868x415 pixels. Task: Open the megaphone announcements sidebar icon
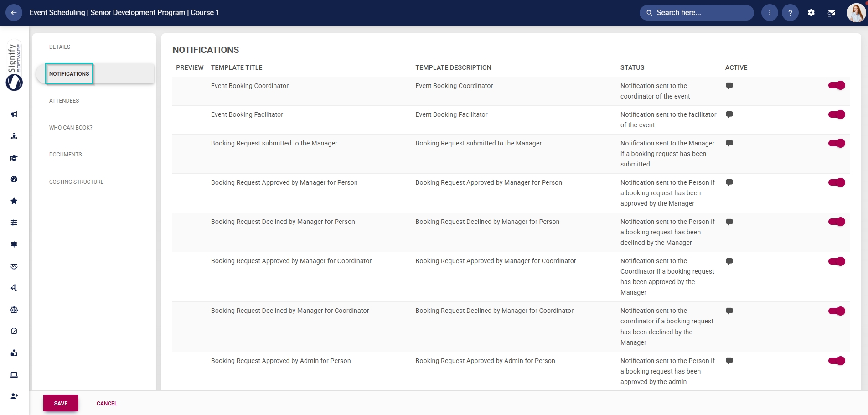(x=14, y=114)
